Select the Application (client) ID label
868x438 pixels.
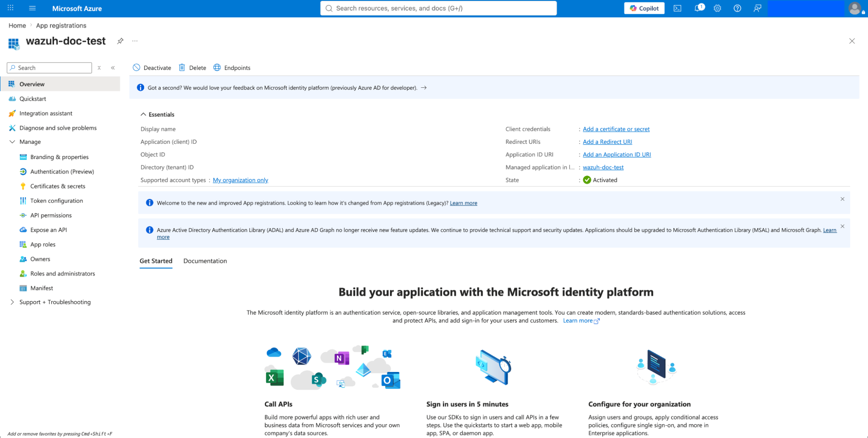[168, 142]
